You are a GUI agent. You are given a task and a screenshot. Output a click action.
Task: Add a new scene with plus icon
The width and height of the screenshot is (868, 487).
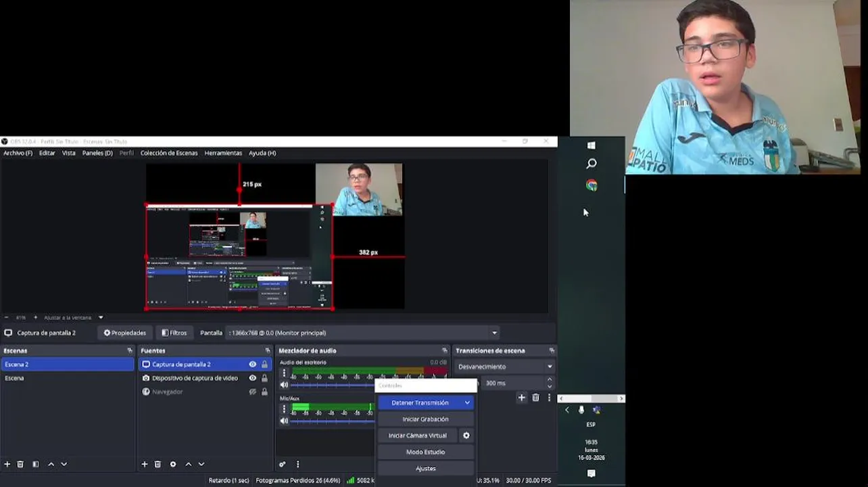click(7, 464)
